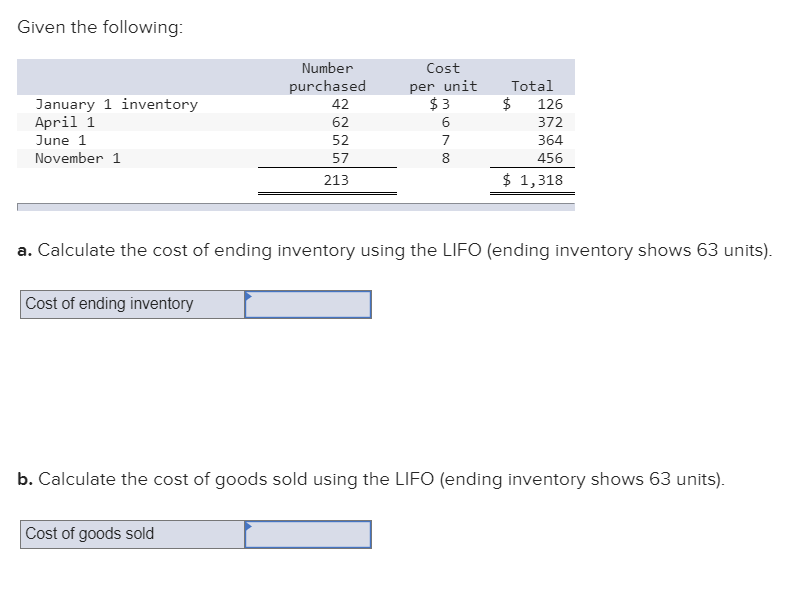Select the 'Cost of ending inventory' label cell
The width and height of the screenshot is (805, 609).
pos(132,304)
